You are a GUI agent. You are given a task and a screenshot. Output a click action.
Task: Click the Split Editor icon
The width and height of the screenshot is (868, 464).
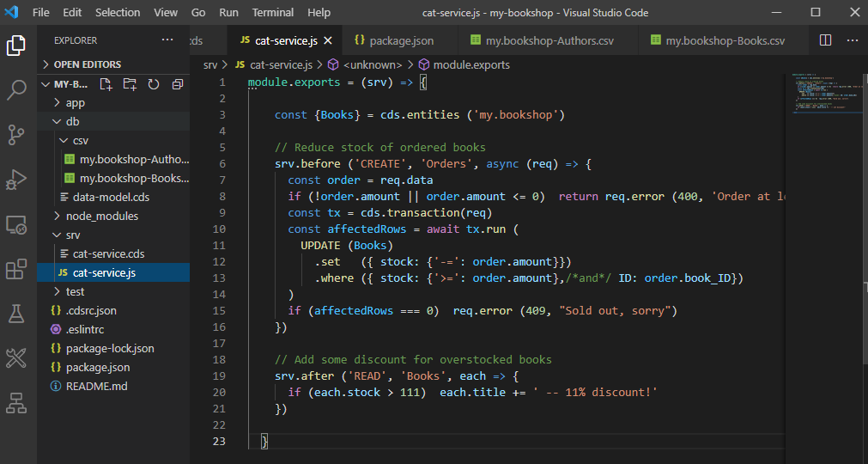click(x=825, y=40)
